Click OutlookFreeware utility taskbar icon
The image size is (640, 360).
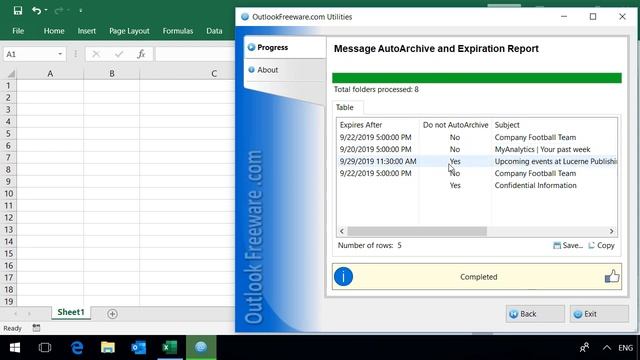[201, 347]
